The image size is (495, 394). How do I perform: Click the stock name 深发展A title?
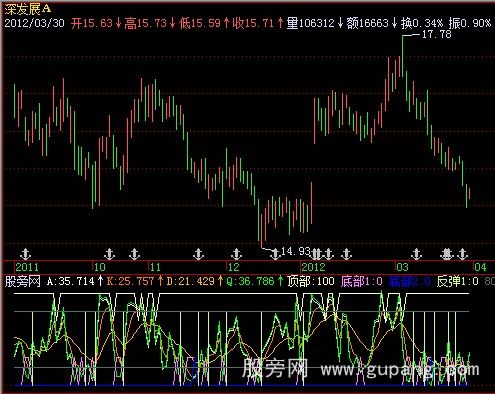pos(28,9)
